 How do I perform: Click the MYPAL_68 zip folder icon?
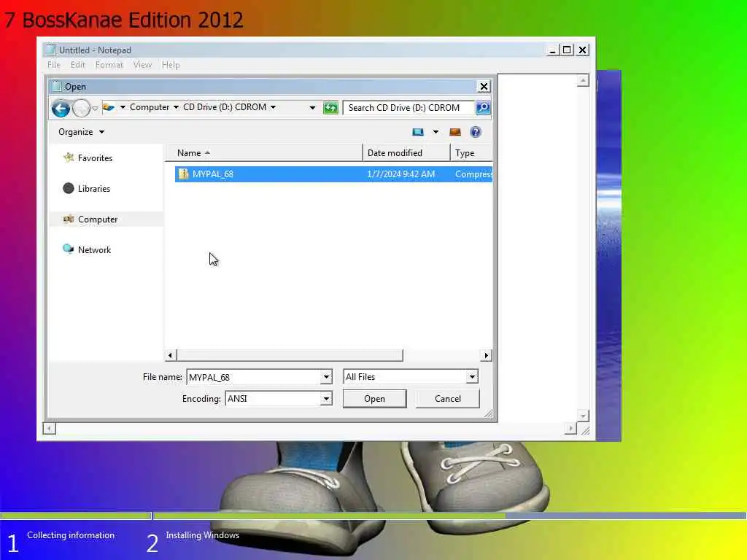[x=183, y=174]
